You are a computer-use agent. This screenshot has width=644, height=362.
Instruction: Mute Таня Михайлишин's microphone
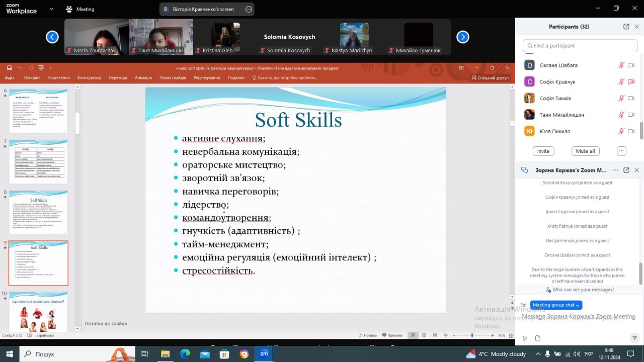pos(621,115)
